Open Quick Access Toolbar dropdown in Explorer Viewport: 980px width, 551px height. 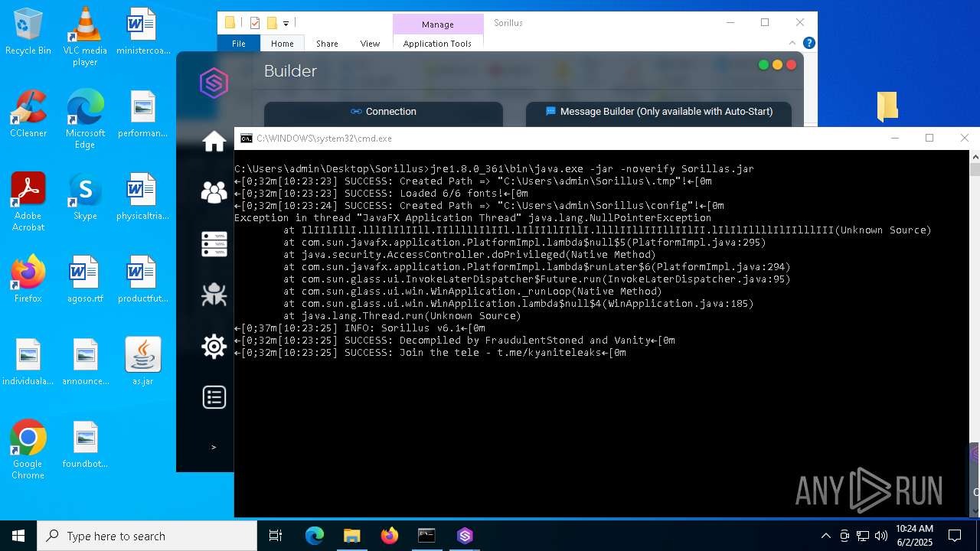pos(286,24)
